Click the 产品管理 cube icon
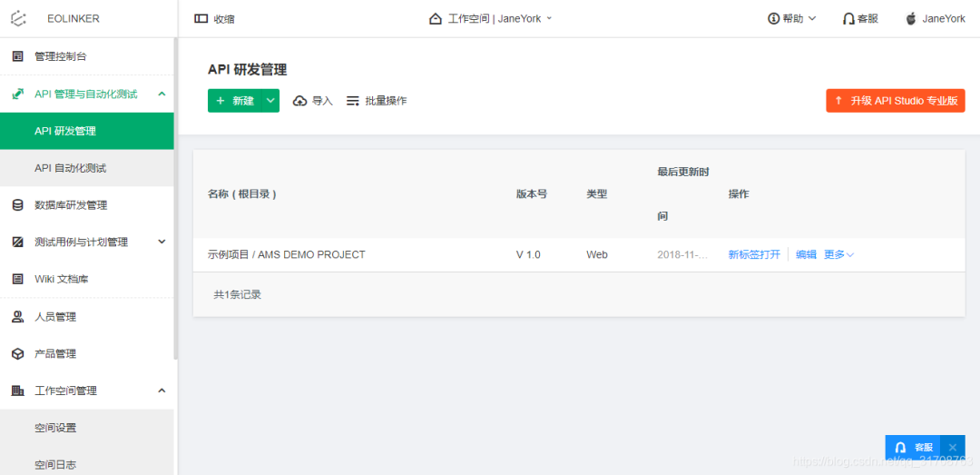 point(17,354)
